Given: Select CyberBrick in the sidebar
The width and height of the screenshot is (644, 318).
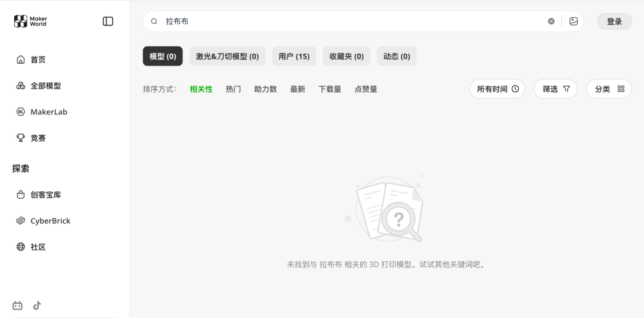Looking at the screenshot, I should point(50,221).
